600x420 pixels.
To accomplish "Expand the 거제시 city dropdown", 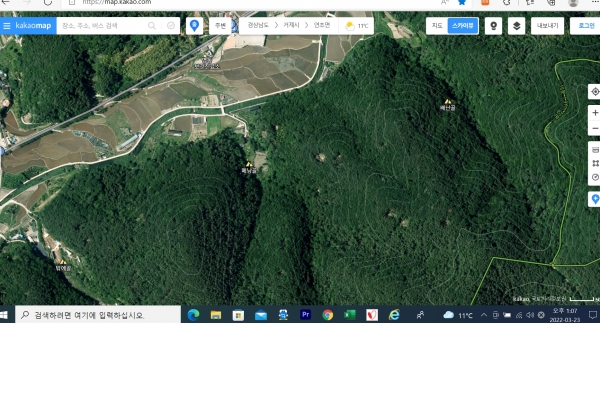I will (293, 26).
